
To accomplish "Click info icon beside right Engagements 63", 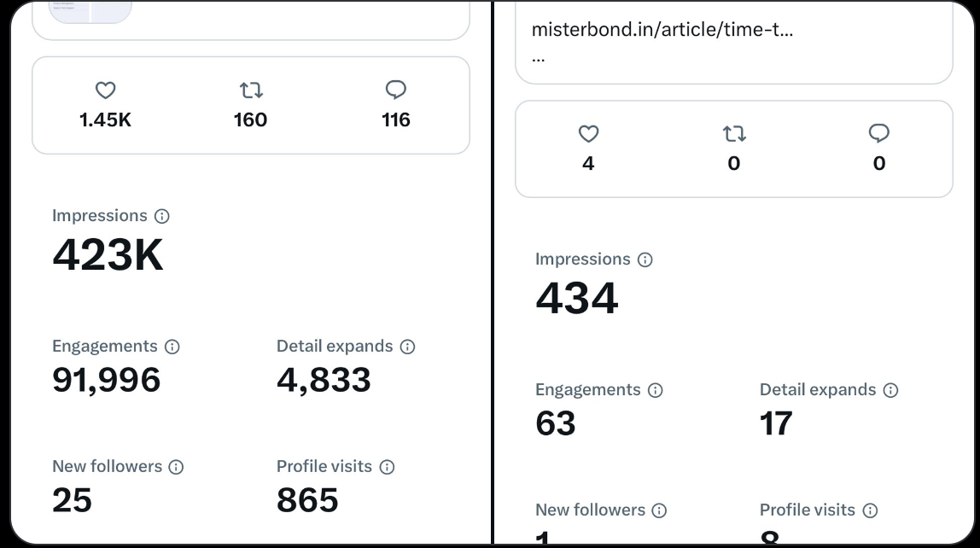I will (655, 391).
